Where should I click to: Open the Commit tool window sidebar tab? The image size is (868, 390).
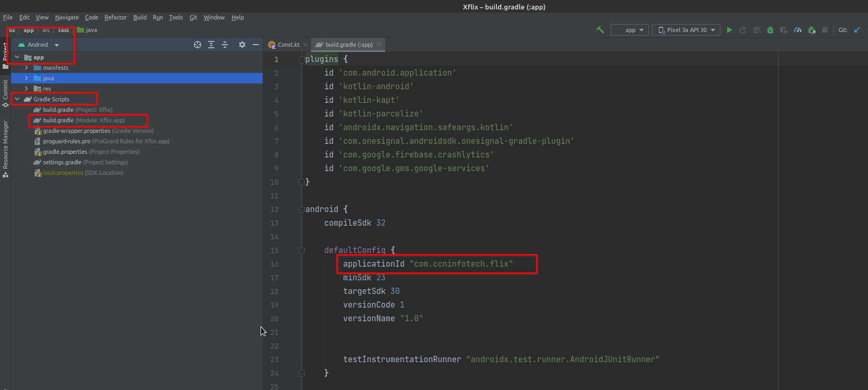tap(5, 93)
